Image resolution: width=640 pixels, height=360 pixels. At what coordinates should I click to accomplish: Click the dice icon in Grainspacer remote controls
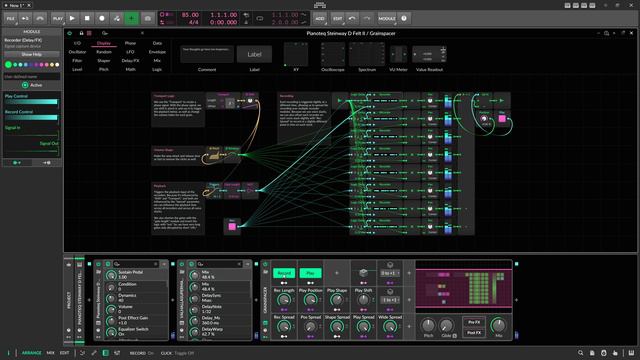[x=363, y=273]
